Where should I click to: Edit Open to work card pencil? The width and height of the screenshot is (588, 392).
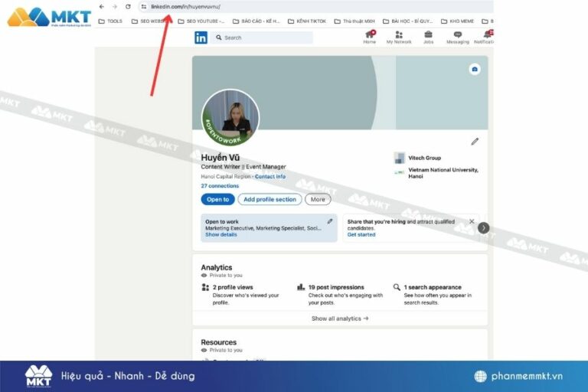[330, 221]
